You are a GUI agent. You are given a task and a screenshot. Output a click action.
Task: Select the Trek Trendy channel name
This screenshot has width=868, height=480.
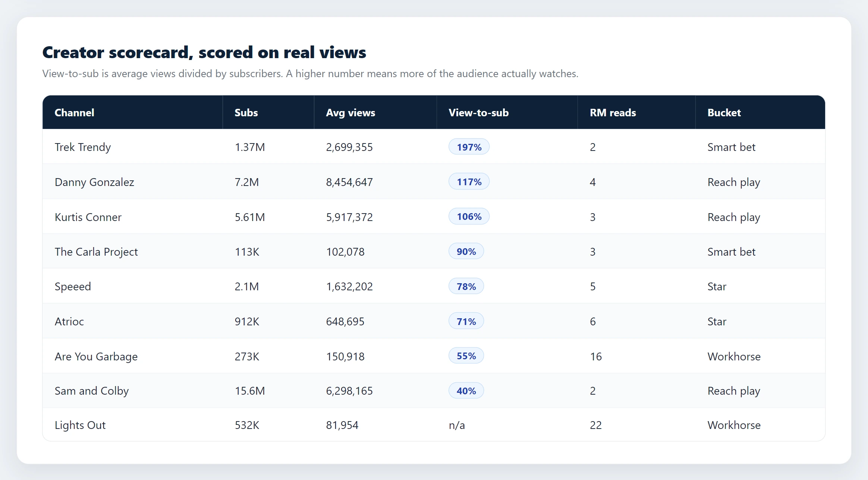83,147
